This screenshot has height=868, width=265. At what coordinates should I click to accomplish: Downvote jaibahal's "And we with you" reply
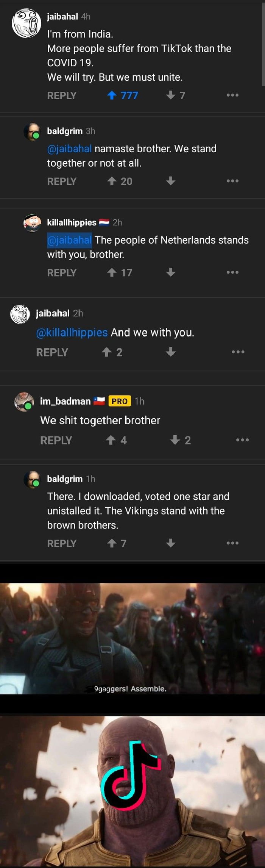[171, 352]
